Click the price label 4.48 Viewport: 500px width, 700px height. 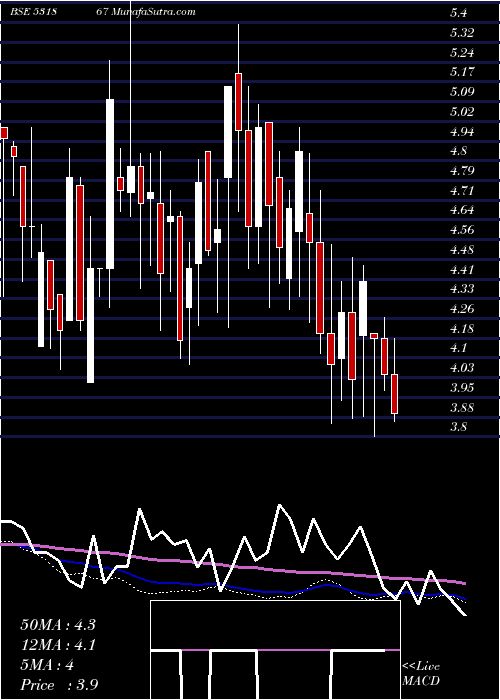point(462,250)
